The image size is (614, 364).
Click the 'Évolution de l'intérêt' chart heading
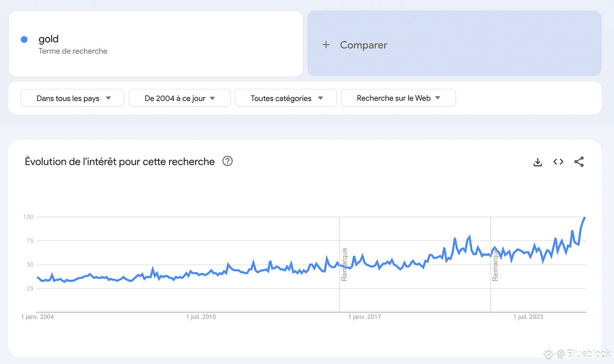(120, 162)
